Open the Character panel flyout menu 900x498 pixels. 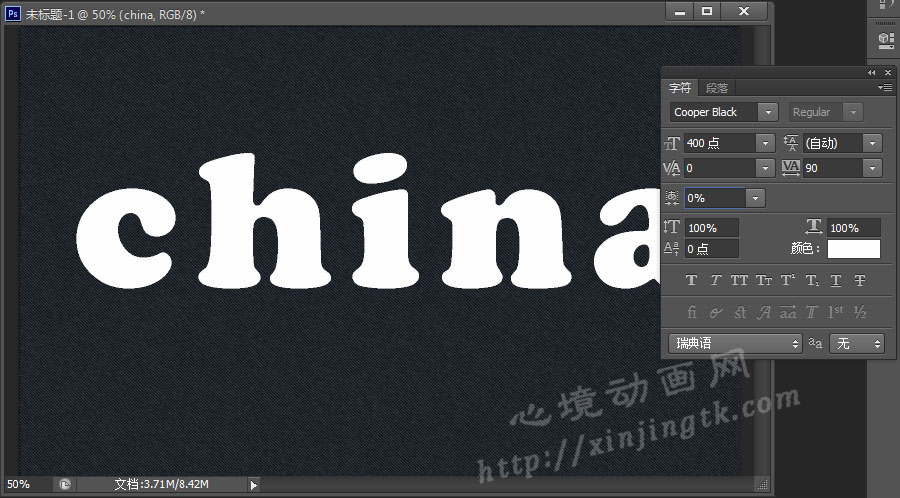tap(886, 88)
